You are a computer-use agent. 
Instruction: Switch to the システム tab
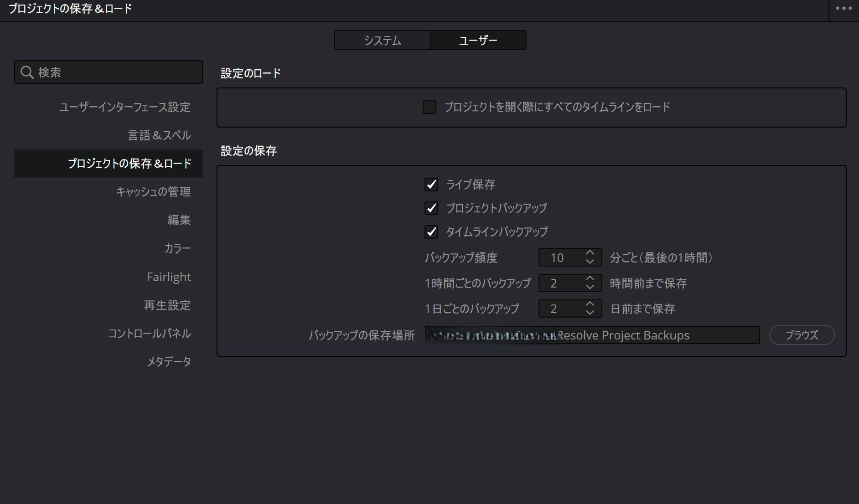coord(382,40)
